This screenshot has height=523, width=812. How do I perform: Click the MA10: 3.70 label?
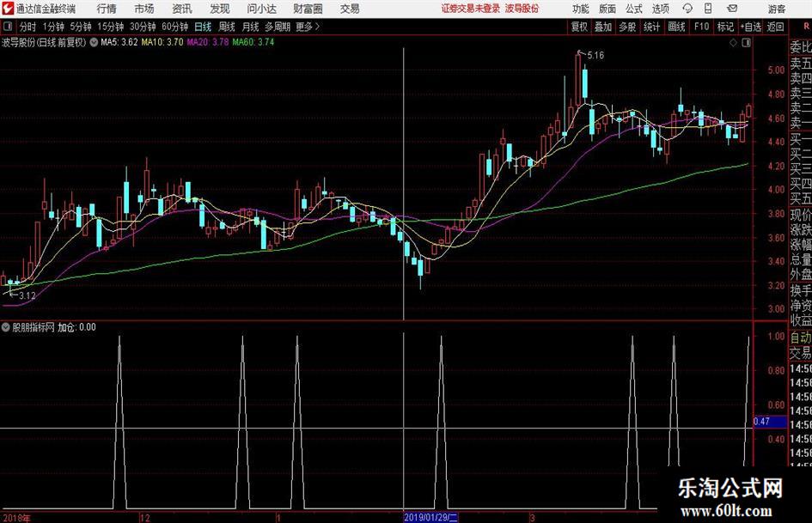pos(162,42)
